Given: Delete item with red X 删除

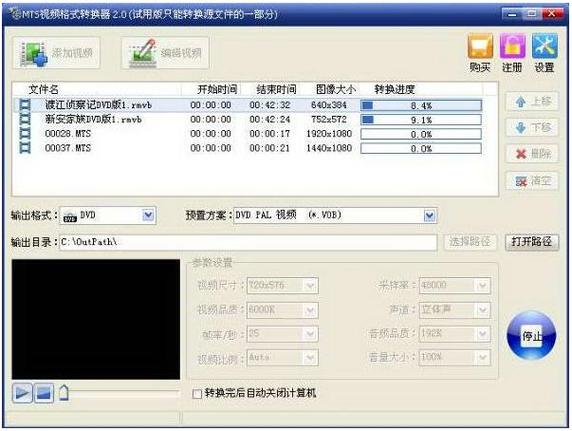Looking at the screenshot, I should tap(532, 154).
